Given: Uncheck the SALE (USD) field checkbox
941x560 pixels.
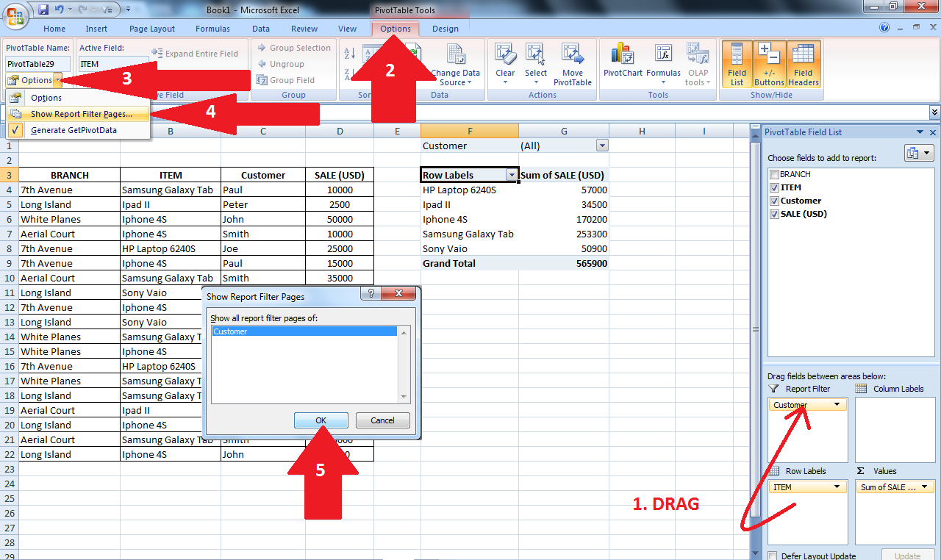Looking at the screenshot, I should point(774,214).
